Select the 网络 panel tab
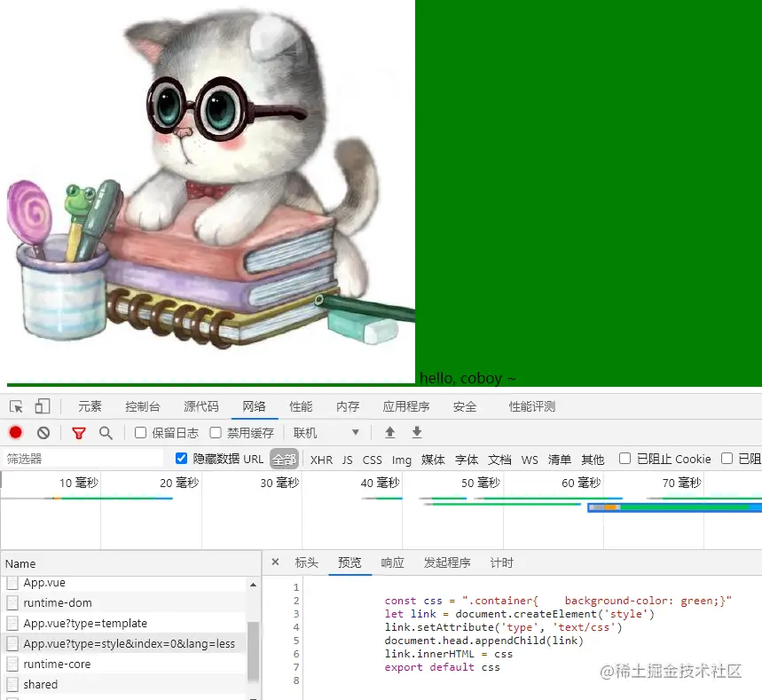This screenshot has height=700, width=762. 255,406
